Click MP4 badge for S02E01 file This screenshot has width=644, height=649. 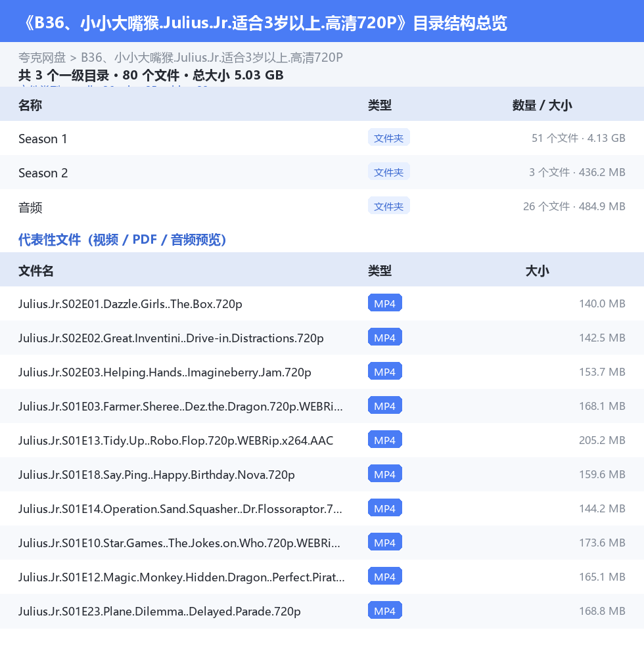tap(384, 303)
